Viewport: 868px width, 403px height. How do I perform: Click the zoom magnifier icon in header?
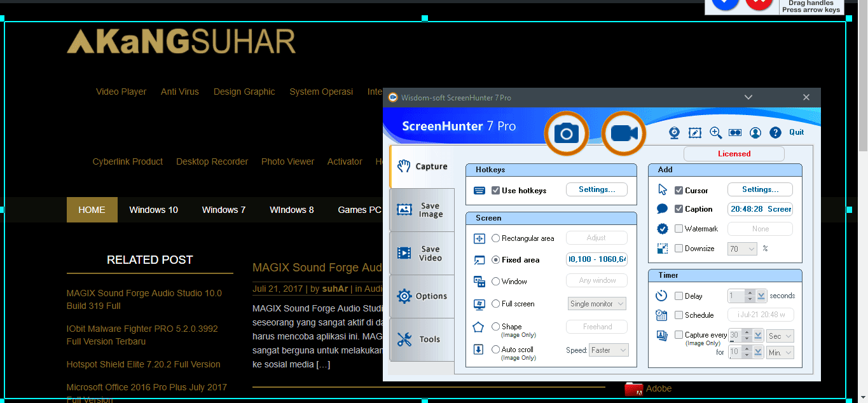(715, 132)
